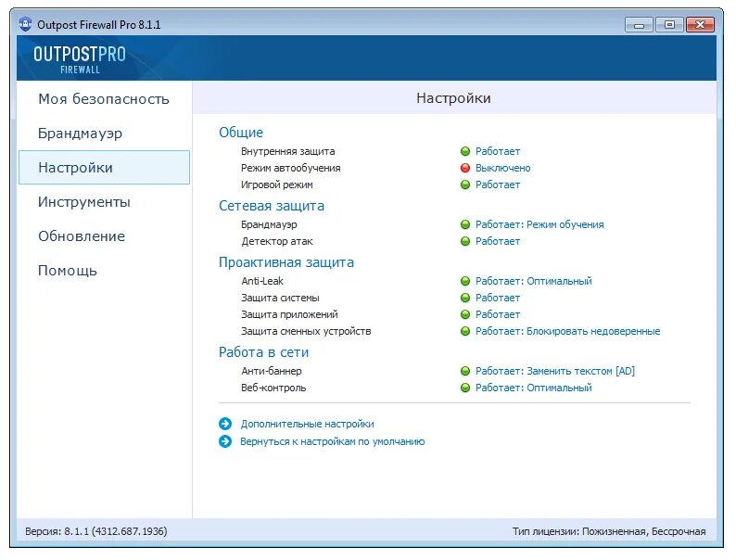Click label Режим автообучения
Viewport: 736px width, 560px height.
click(290, 168)
